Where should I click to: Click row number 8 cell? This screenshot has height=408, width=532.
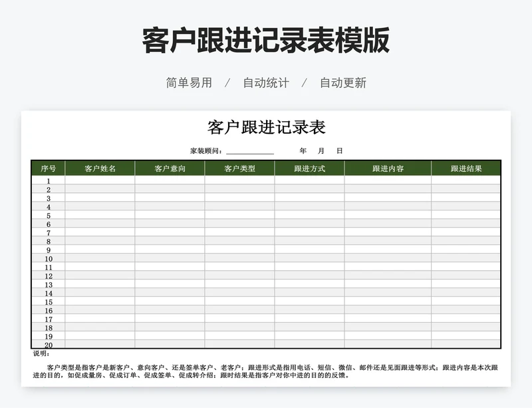coord(48,241)
